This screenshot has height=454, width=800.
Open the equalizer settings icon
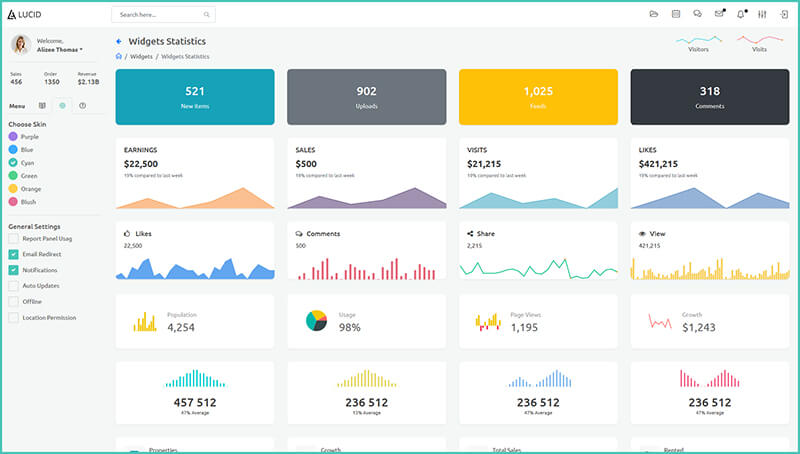(762, 14)
